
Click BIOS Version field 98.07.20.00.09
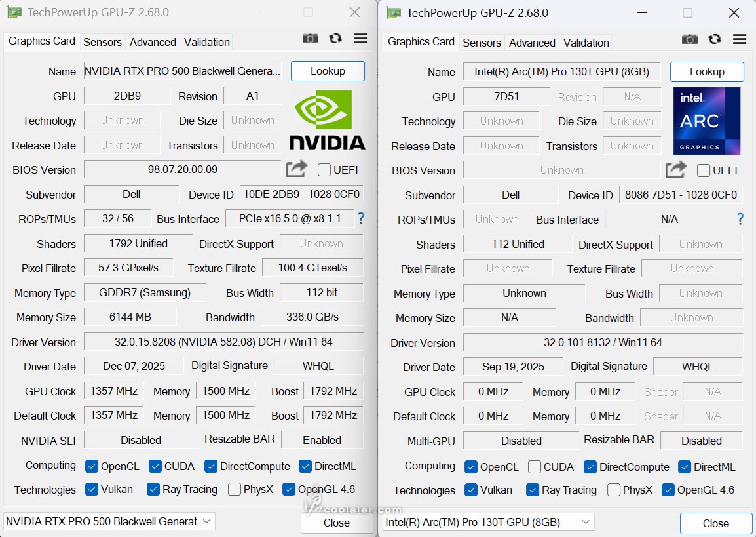[x=182, y=169]
